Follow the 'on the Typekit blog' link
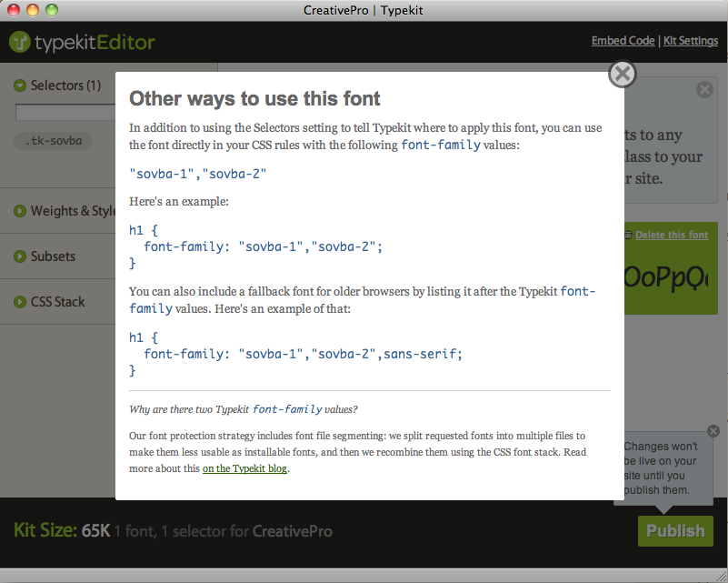728x583 pixels. [x=244, y=469]
